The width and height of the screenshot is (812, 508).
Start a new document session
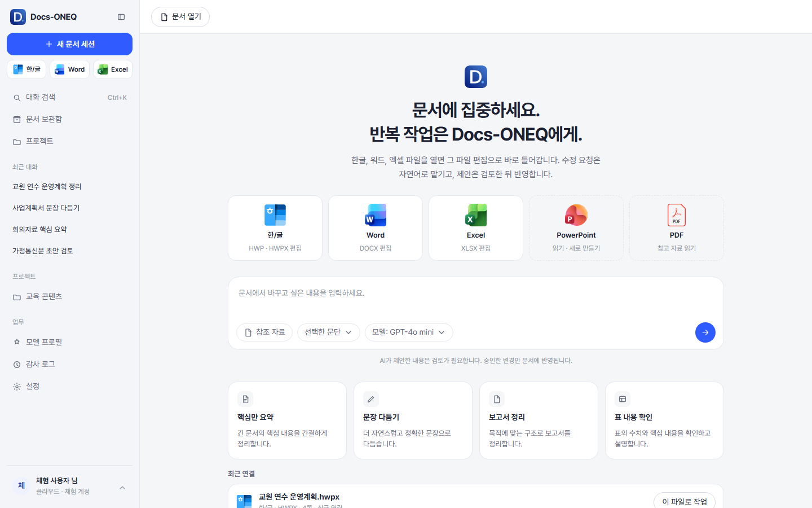click(69, 44)
